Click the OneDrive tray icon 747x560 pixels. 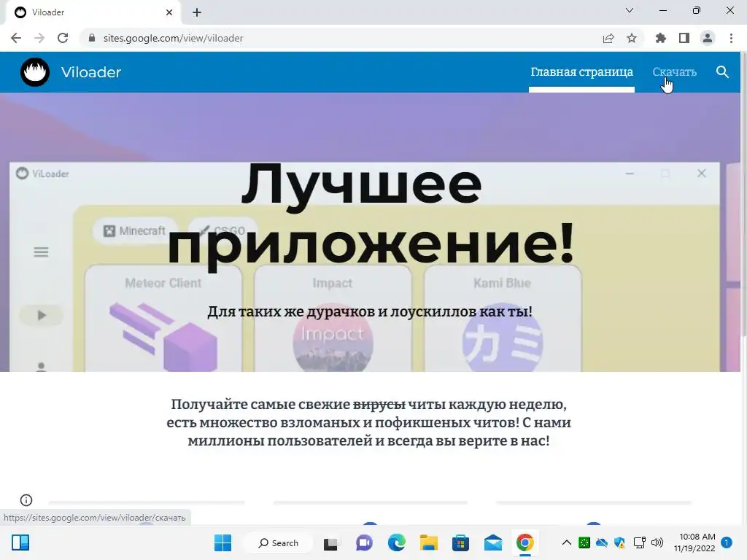602,542
